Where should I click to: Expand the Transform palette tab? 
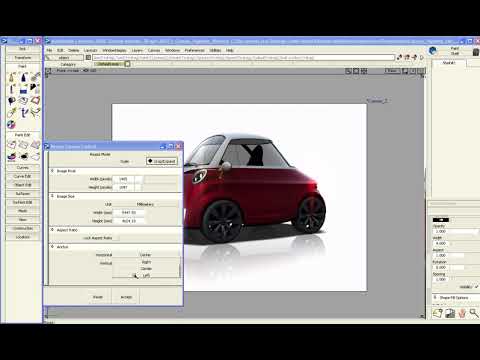point(23,58)
